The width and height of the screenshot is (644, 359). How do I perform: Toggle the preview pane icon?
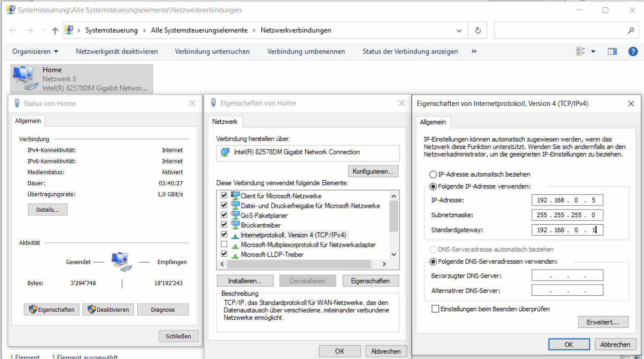click(x=612, y=51)
